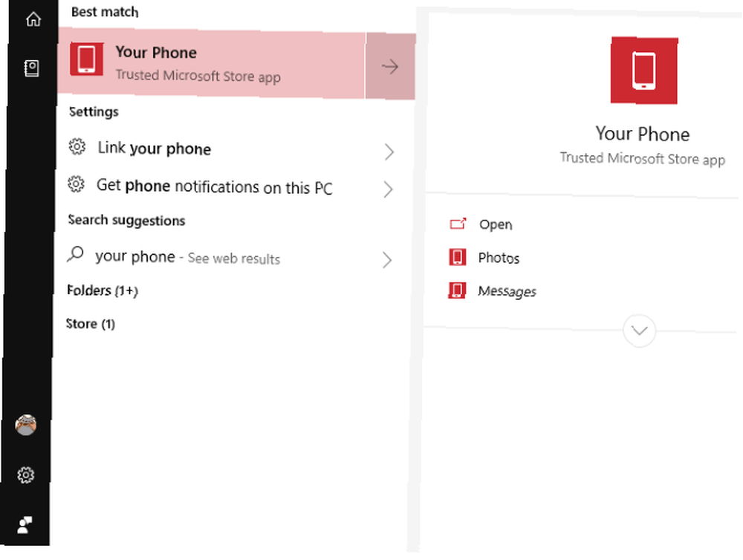The width and height of the screenshot is (743, 560).
Task: Click the Your Phone red icon in best match
Action: point(87,59)
